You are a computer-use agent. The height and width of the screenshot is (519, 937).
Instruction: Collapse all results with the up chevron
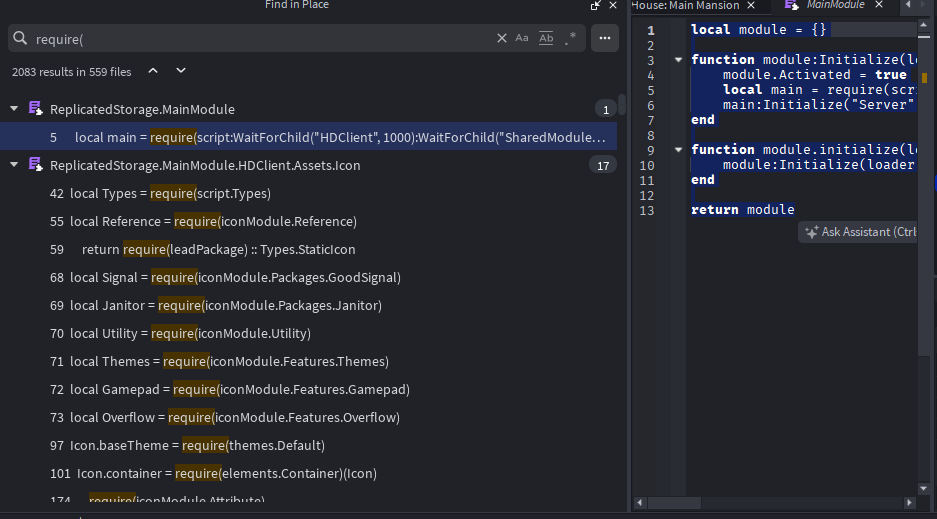[153, 71]
